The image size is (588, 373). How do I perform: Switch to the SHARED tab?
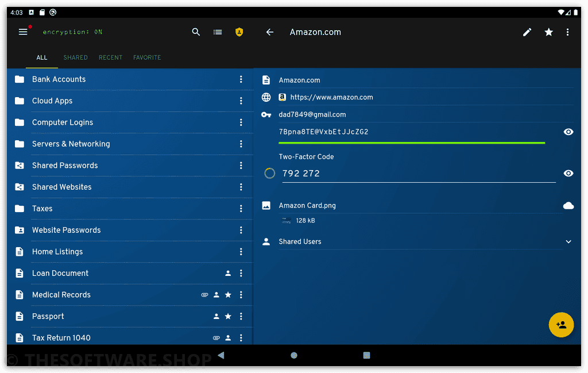(75, 57)
